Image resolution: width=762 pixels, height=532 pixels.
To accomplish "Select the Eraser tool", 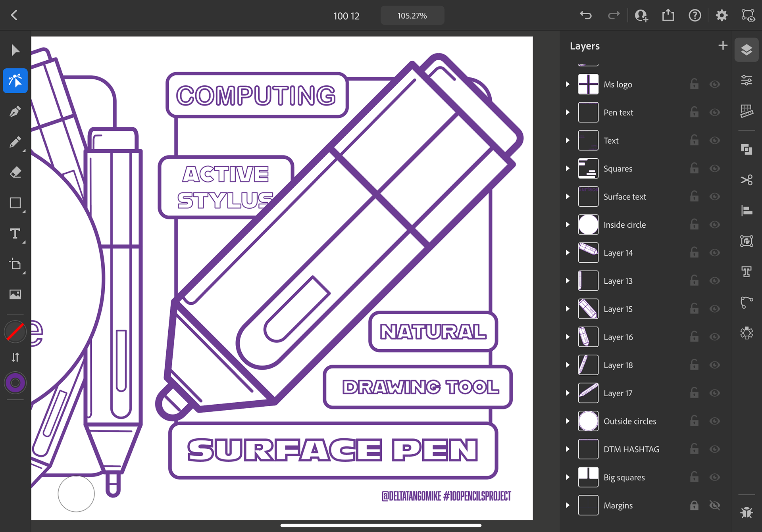I will coord(15,173).
